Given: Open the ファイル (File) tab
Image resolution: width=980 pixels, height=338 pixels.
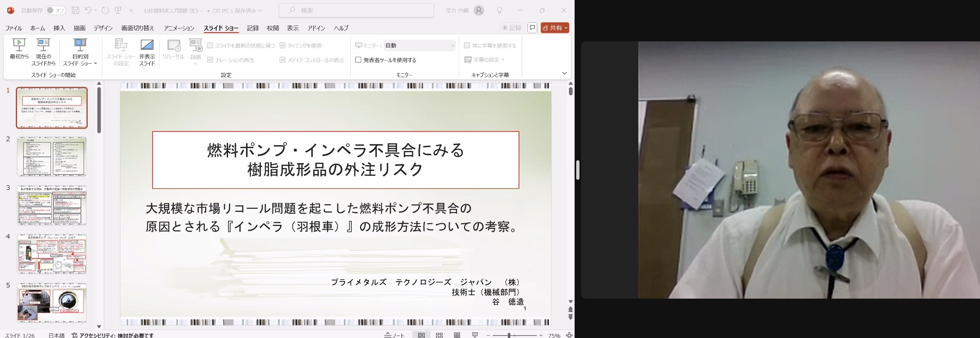Looking at the screenshot, I should point(13,28).
